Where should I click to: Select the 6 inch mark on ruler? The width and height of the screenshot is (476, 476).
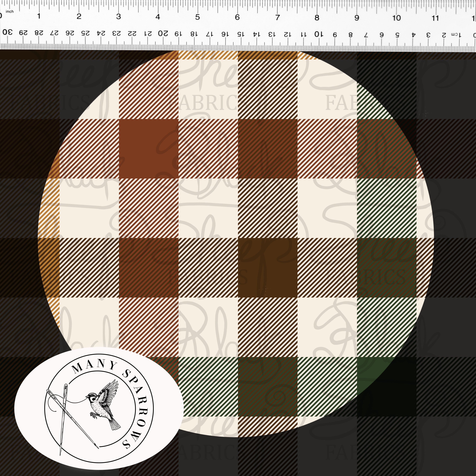237,17
